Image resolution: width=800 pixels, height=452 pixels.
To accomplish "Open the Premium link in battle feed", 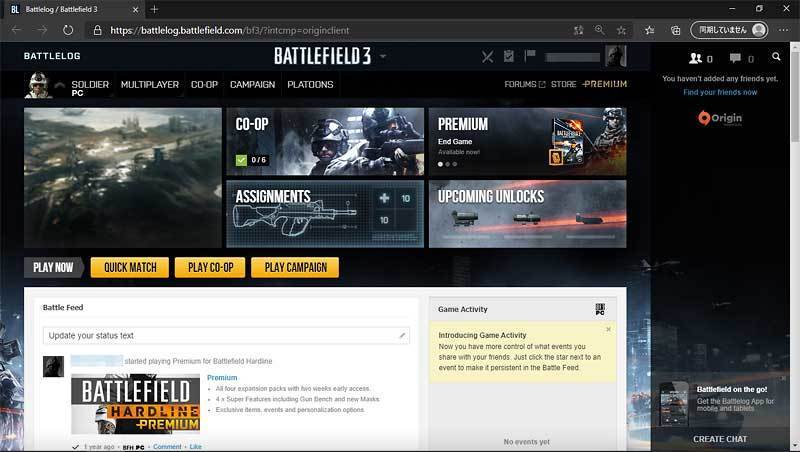I will (222, 378).
